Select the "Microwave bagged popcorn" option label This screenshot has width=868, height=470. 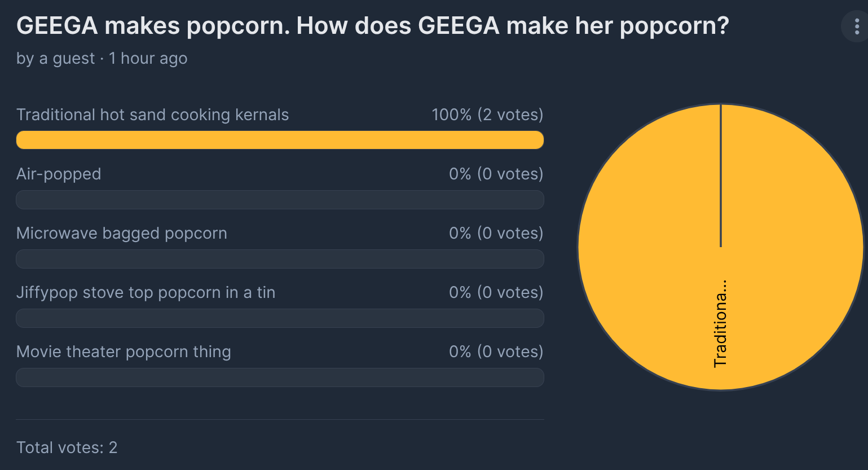(121, 233)
